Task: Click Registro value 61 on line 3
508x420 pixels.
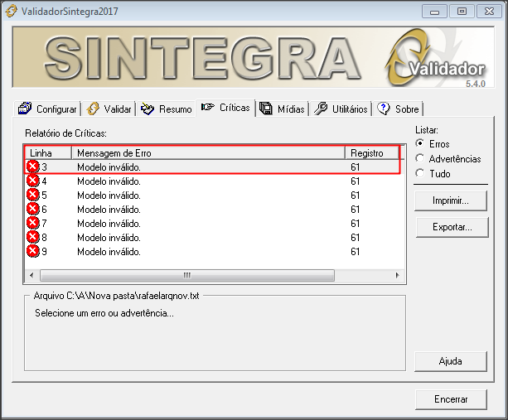Action: pyautogui.click(x=355, y=167)
